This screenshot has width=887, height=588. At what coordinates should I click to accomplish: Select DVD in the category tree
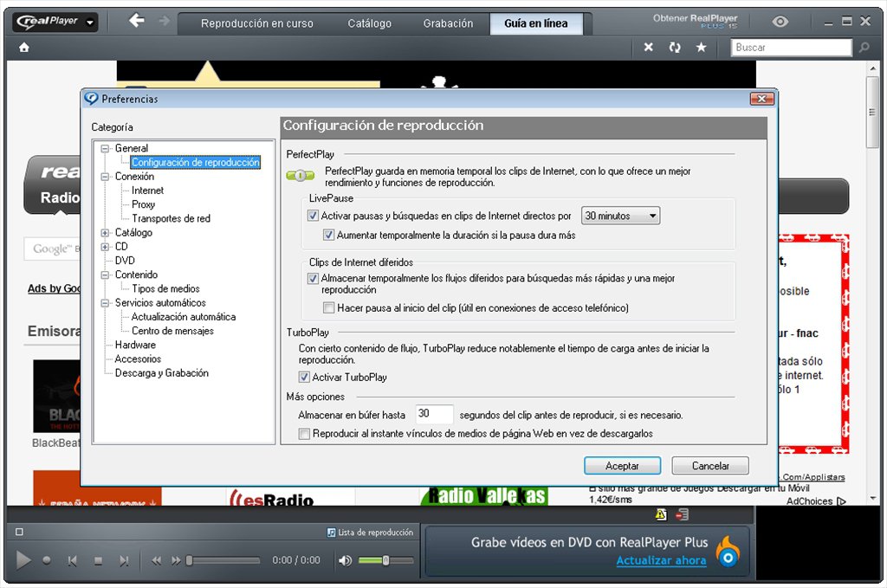[125, 261]
